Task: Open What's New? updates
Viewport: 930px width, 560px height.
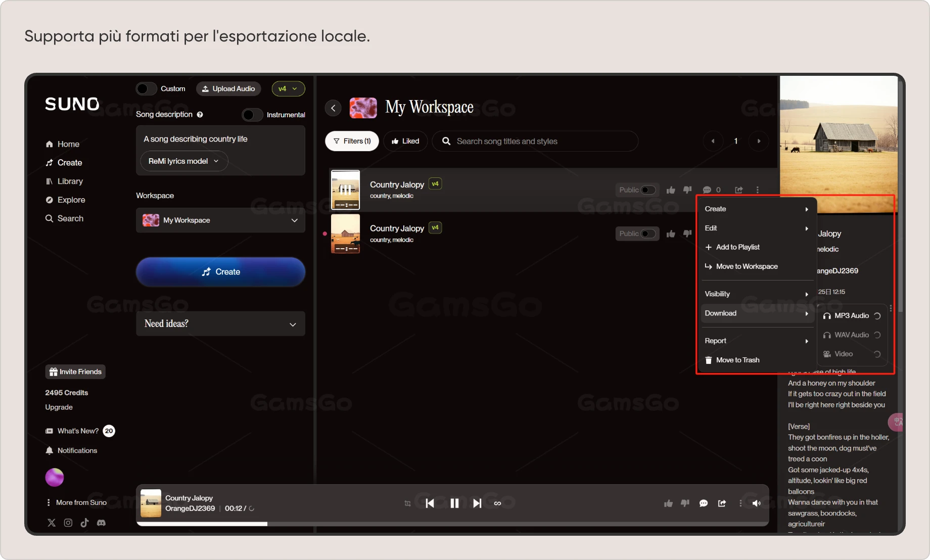Action: pos(80,431)
